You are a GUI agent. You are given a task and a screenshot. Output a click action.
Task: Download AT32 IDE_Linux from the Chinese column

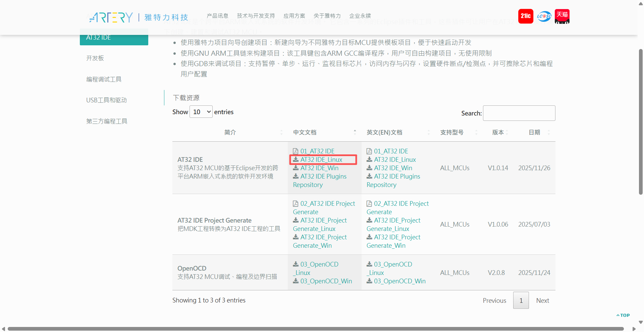tap(321, 159)
